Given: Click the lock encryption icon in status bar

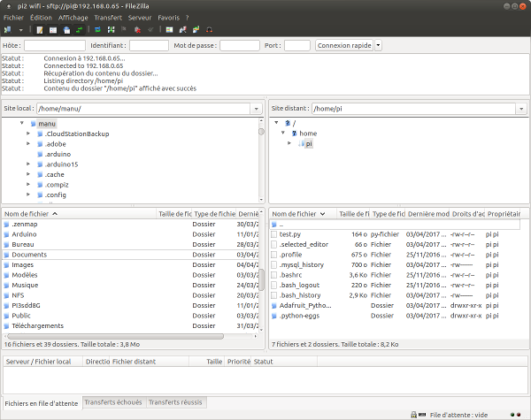Looking at the screenshot, I should tap(414, 414).
